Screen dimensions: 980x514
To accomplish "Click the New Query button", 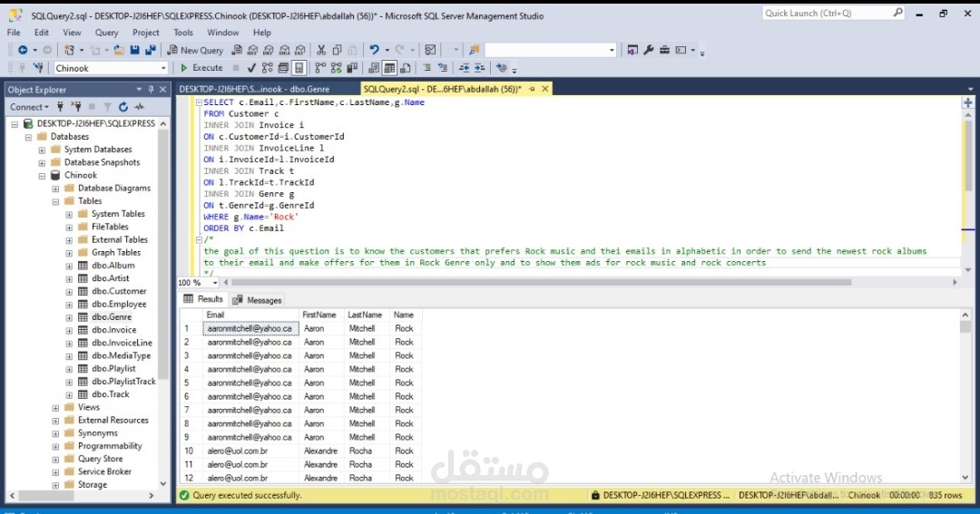I will tap(194, 50).
